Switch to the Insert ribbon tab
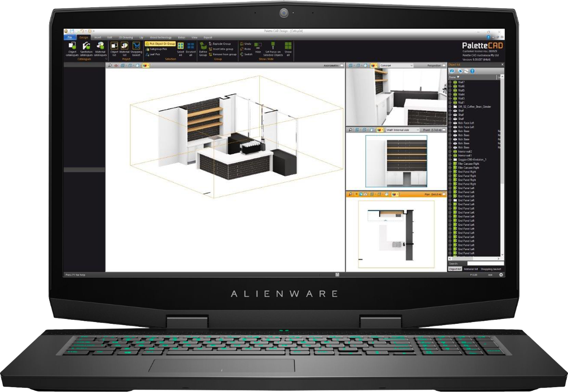Viewport: 568px width, 392px height. pyautogui.click(x=98, y=37)
